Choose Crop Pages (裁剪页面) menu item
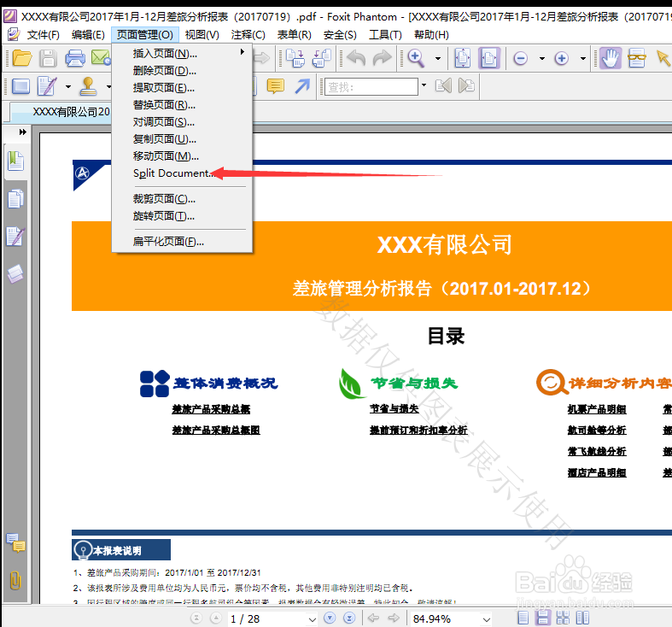Image resolution: width=672 pixels, height=627 pixels. tap(182, 199)
